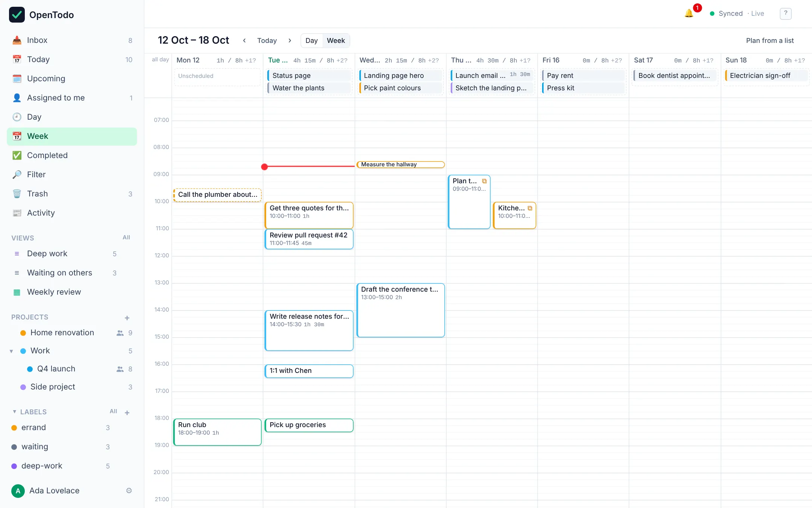
Task: Click the OpenTodo checkmark logo
Action: click(x=17, y=15)
